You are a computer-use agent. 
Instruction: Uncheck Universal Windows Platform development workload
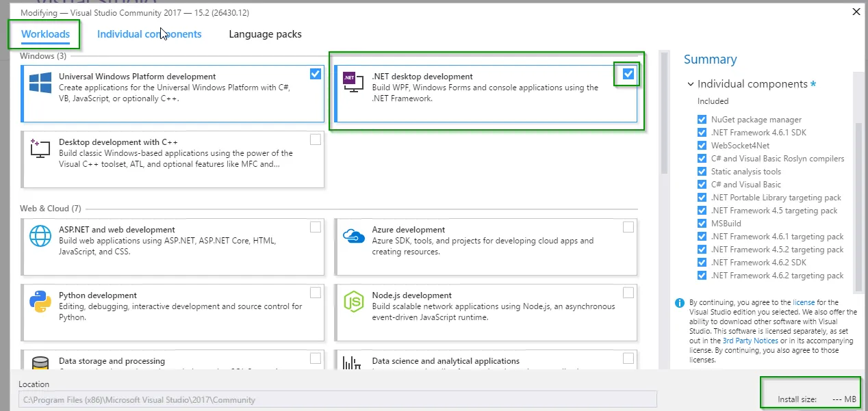pos(315,74)
